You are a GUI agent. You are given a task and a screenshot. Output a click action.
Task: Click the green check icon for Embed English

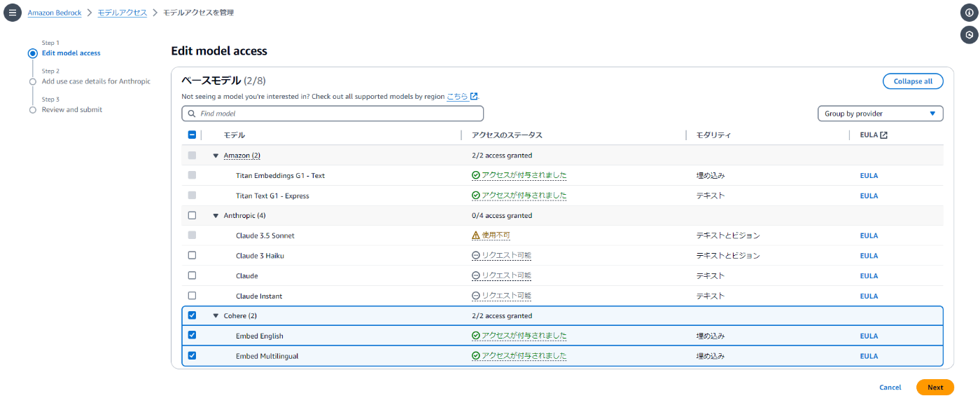click(x=476, y=336)
